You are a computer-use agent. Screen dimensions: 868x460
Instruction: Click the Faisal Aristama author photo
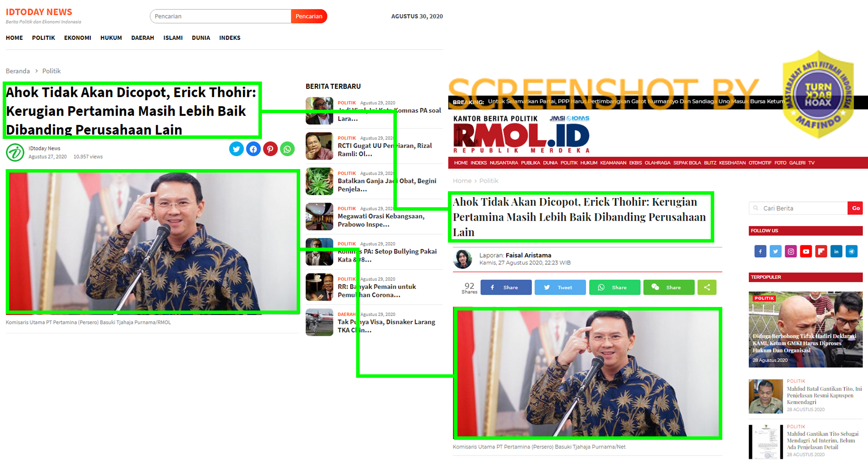462,259
